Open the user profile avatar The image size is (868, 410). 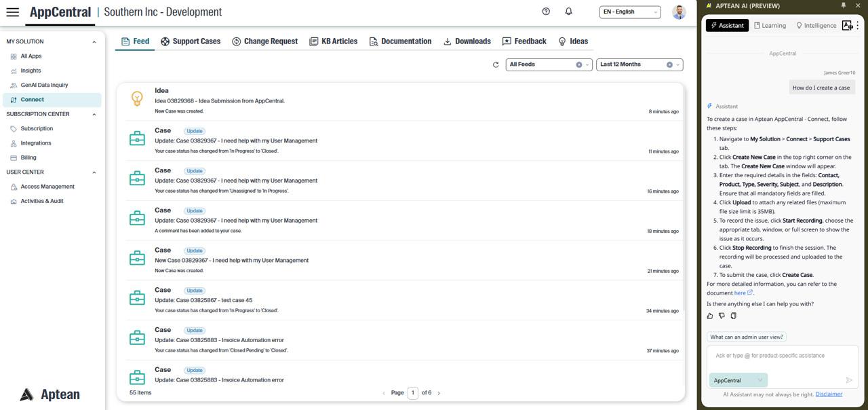(x=678, y=12)
